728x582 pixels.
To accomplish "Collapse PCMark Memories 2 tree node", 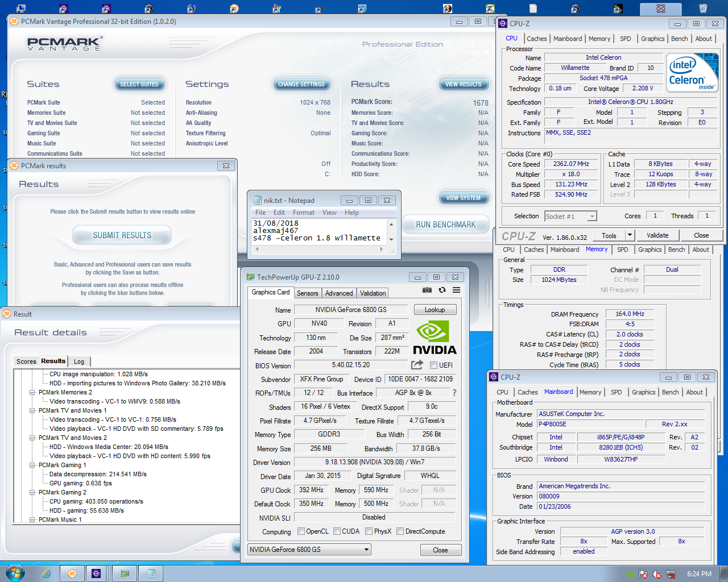I will pyautogui.click(x=32, y=393).
